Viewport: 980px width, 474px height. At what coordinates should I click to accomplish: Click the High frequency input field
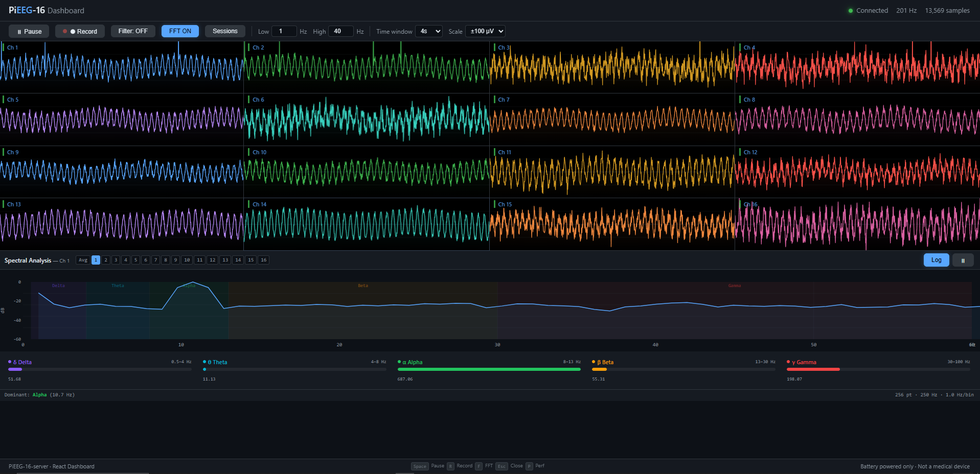[340, 31]
